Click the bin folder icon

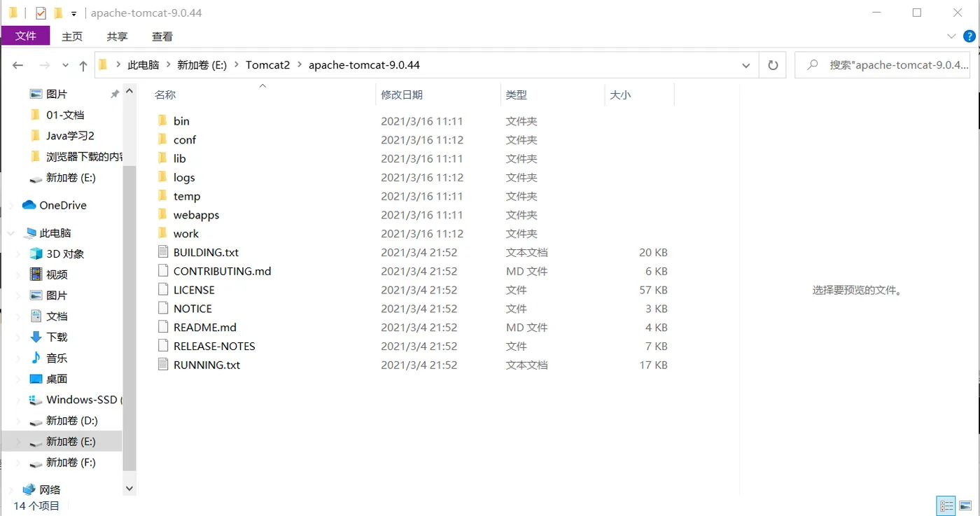pos(162,121)
